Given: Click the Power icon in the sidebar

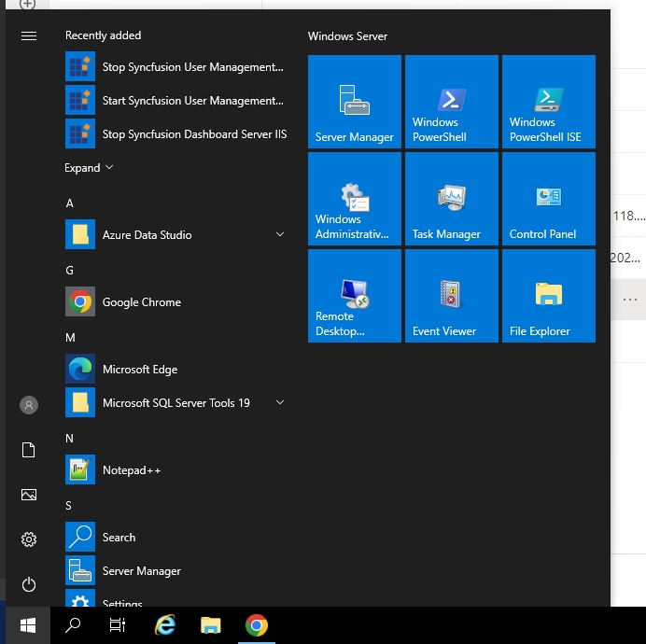Looking at the screenshot, I should pos(29,584).
